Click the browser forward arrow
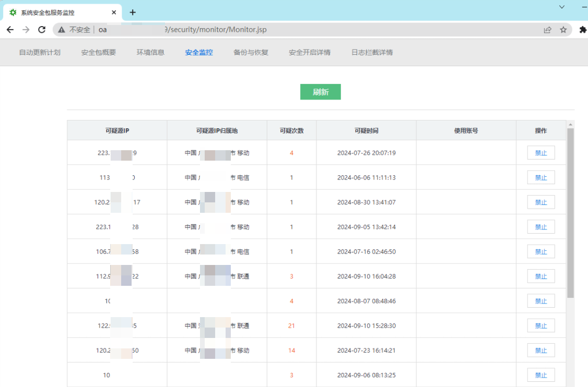This screenshot has height=387, width=588. [25, 30]
